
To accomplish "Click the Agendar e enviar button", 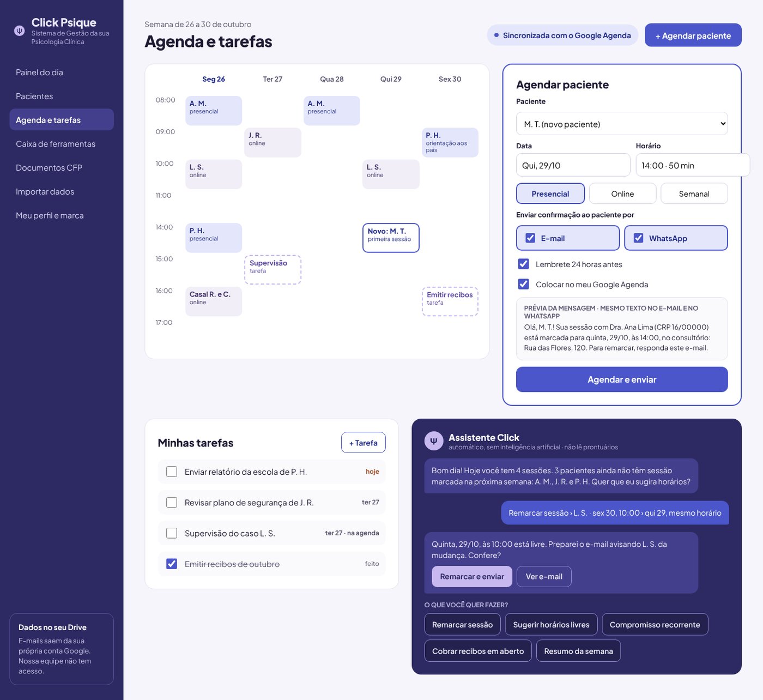I will click(x=622, y=379).
